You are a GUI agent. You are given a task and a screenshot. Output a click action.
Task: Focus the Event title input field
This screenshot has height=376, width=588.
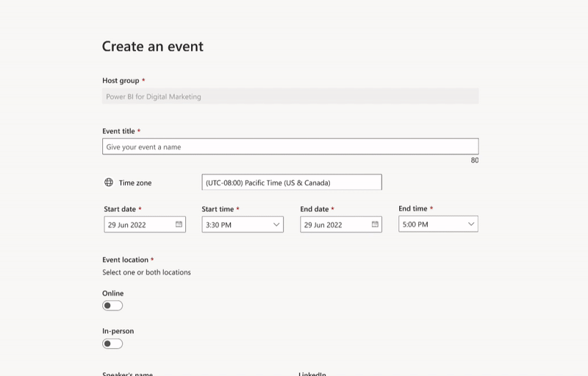click(290, 146)
